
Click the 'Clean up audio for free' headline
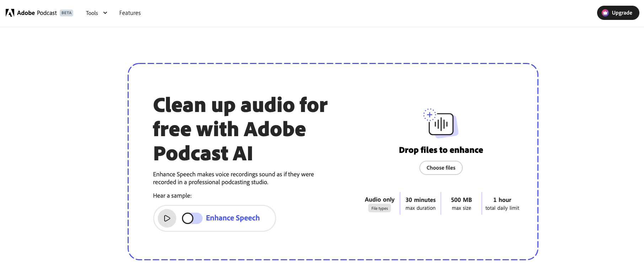pyautogui.click(x=240, y=129)
